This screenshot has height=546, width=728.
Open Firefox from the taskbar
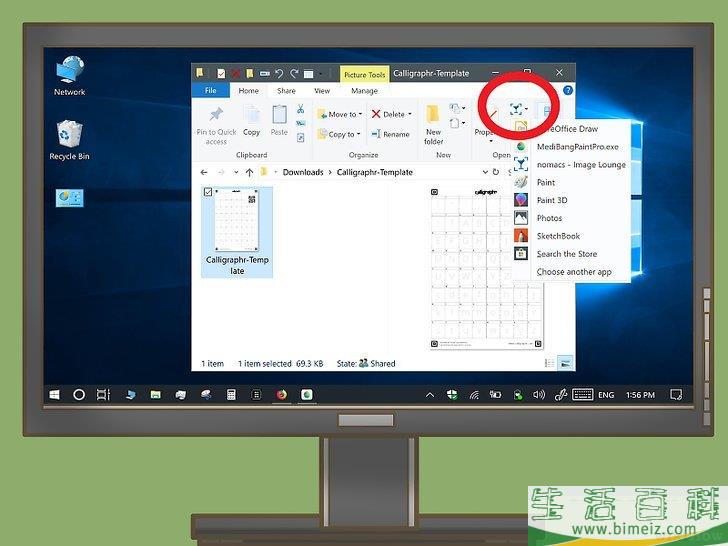[281, 395]
